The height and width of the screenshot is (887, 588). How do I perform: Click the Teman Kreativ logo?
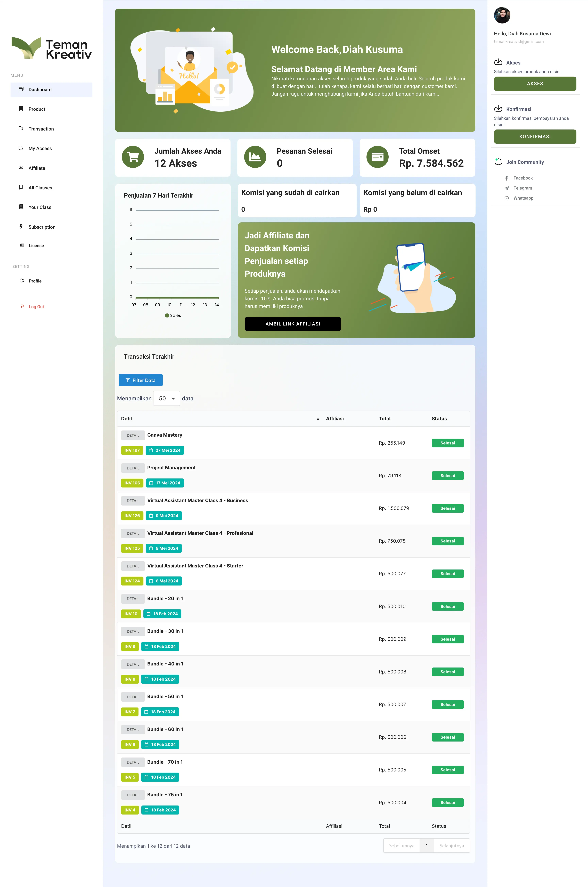(x=51, y=48)
